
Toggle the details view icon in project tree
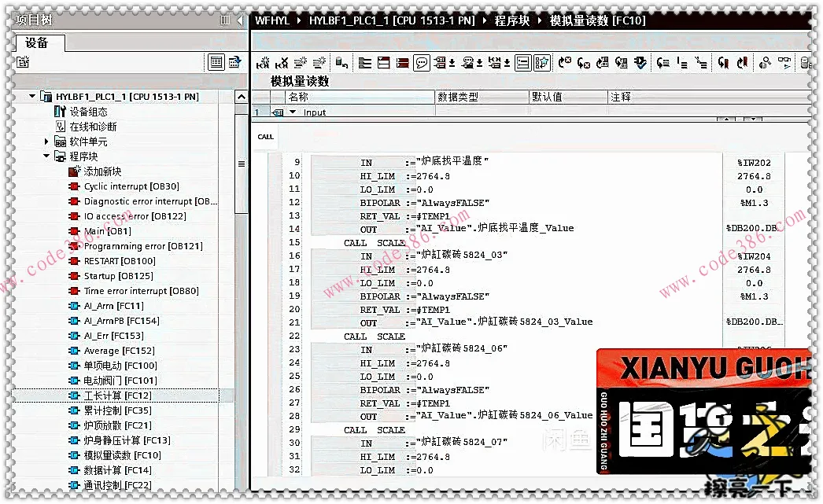[x=216, y=62]
